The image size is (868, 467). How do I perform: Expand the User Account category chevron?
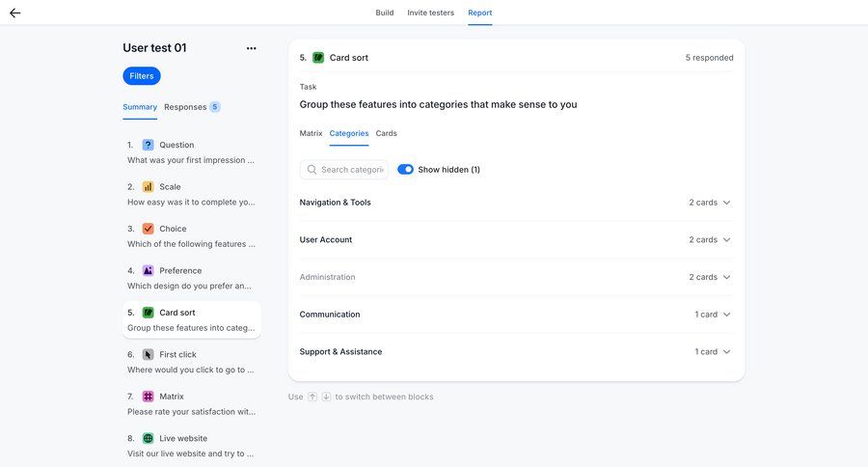pos(726,240)
